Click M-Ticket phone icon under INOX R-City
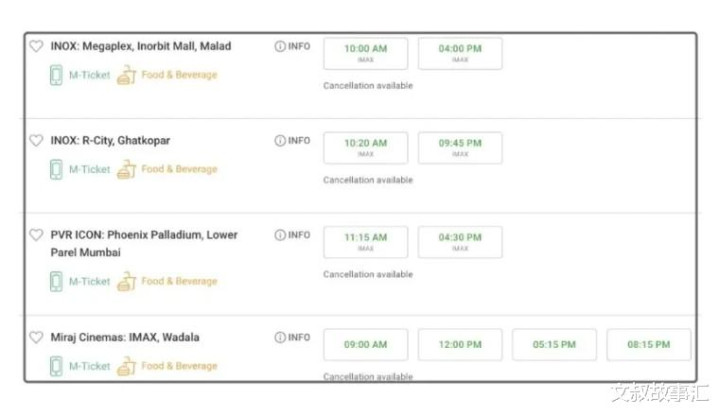Image resolution: width=719 pixels, height=416 pixels. point(56,170)
